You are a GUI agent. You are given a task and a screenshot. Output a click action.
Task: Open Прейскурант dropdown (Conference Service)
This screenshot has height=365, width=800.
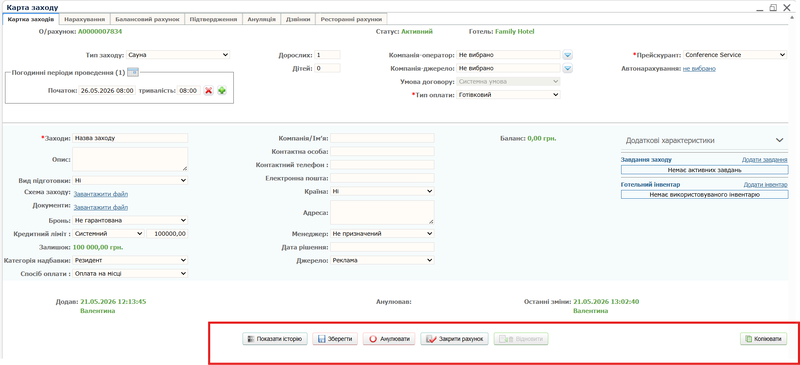tap(735, 55)
